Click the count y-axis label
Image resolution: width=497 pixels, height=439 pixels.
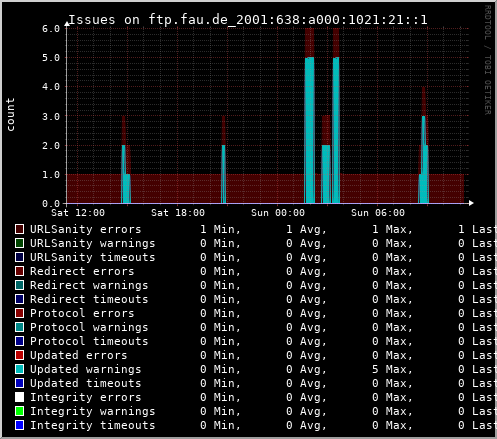[10, 114]
